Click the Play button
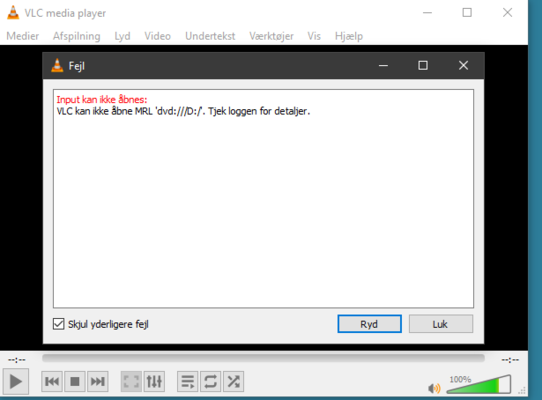This screenshot has width=542, height=400. pos(16,381)
